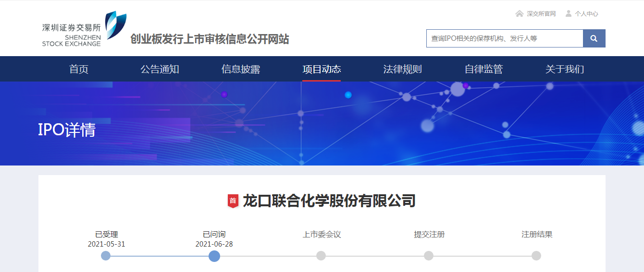644x272 pixels.
Task: Click the red 首 badge icon
Action: 233,201
